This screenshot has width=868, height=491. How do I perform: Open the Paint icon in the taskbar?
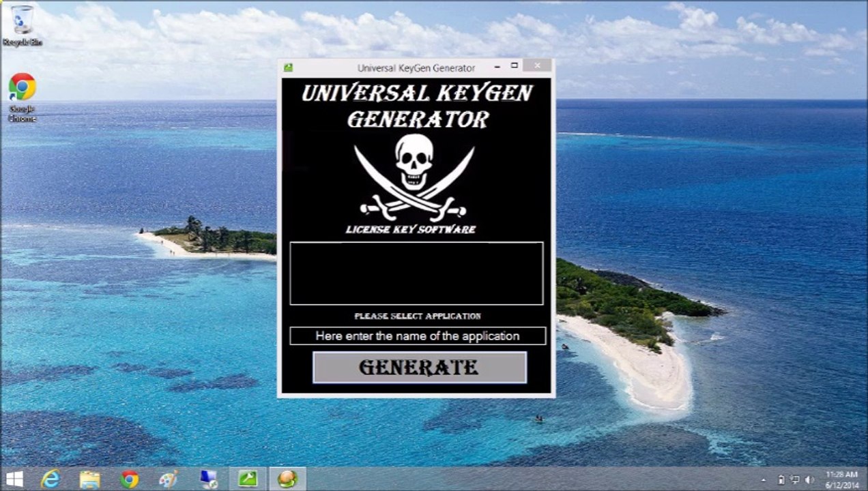tap(168, 479)
